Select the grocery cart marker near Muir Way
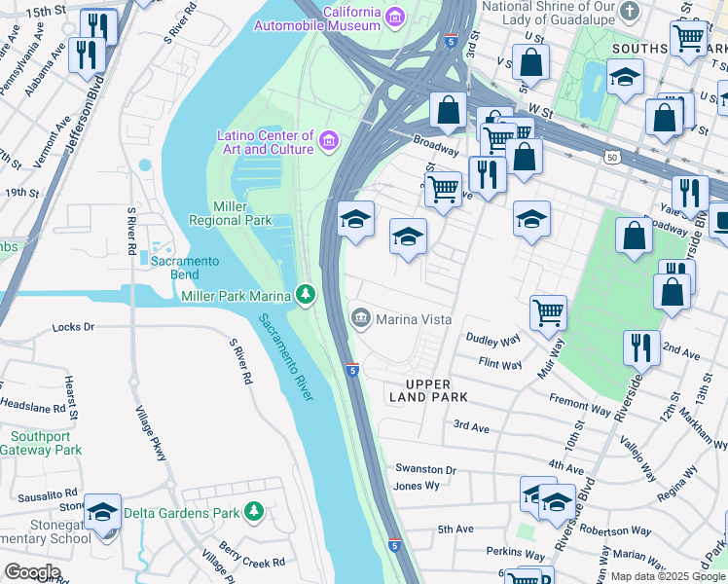The height and width of the screenshot is (584, 728). 548,315
